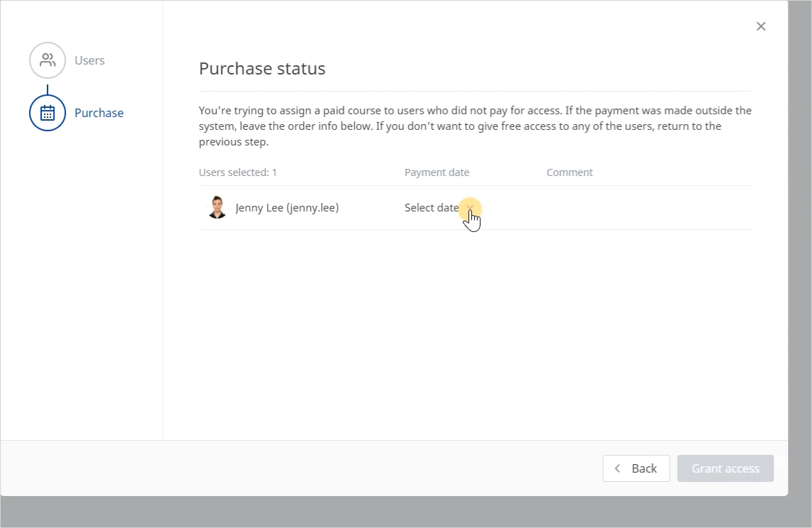Screen dimensions: 812x528
Task: Click the Back button
Action: pyautogui.click(x=636, y=468)
